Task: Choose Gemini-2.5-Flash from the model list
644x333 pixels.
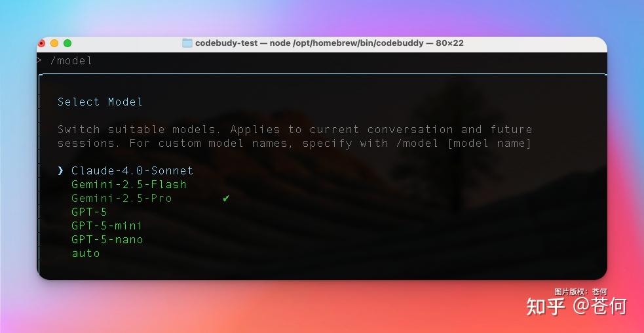Action: [x=128, y=184]
